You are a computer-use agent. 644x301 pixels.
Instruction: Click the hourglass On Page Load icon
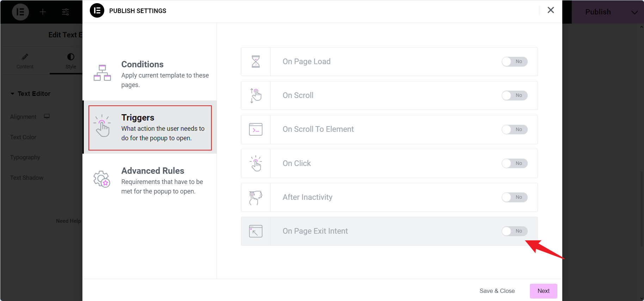(x=256, y=62)
